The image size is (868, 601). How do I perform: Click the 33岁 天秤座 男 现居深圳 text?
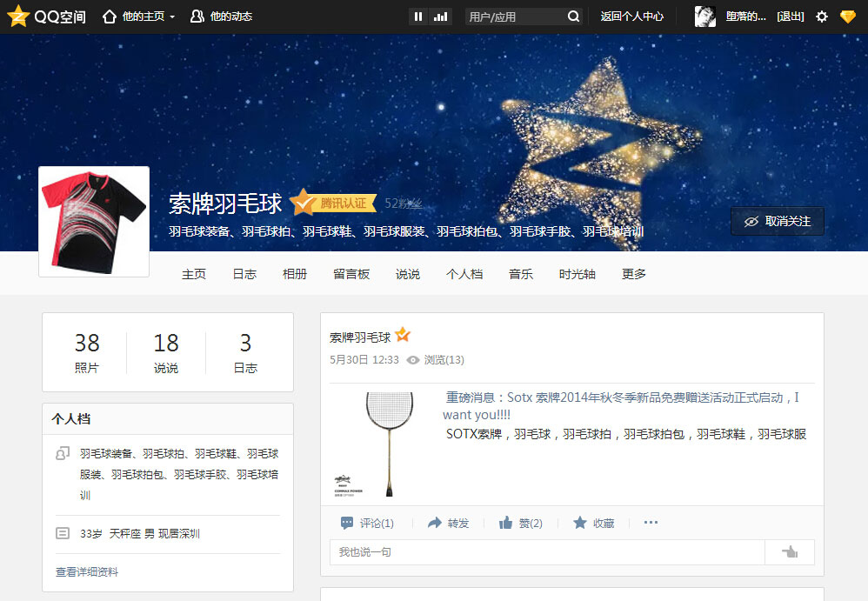click(x=140, y=533)
